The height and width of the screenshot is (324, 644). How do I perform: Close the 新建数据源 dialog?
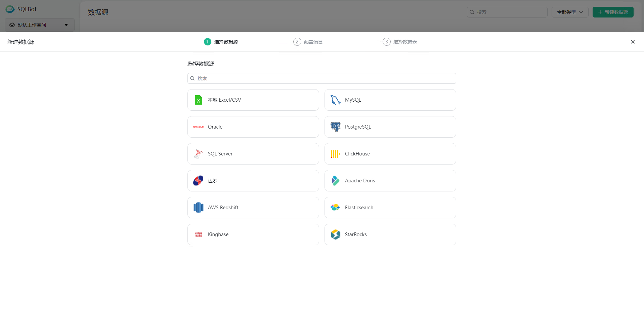pos(633,42)
